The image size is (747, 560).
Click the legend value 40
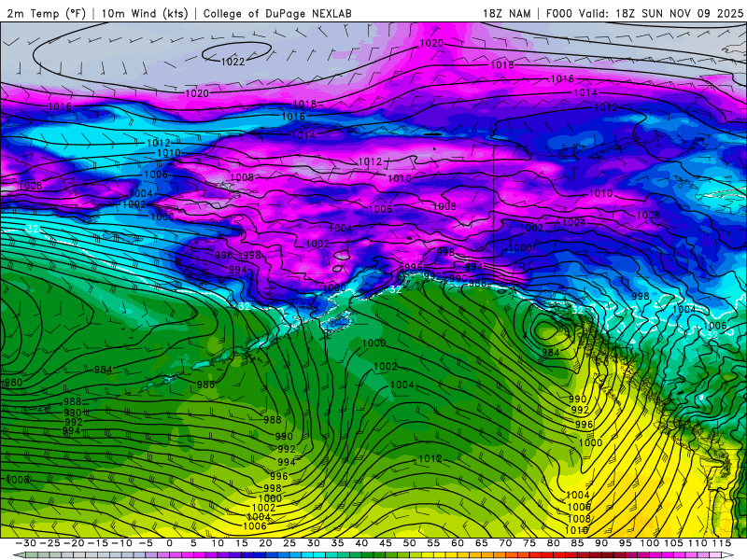click(361, 543)
